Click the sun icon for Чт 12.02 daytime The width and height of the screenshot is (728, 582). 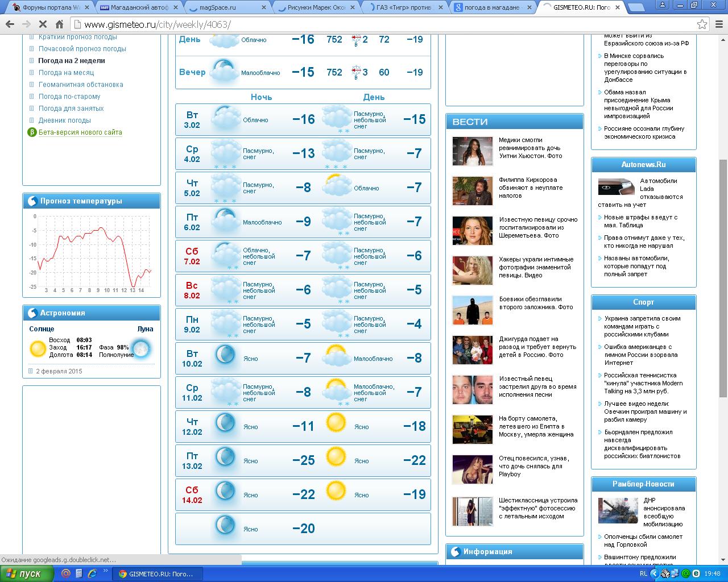336,422
